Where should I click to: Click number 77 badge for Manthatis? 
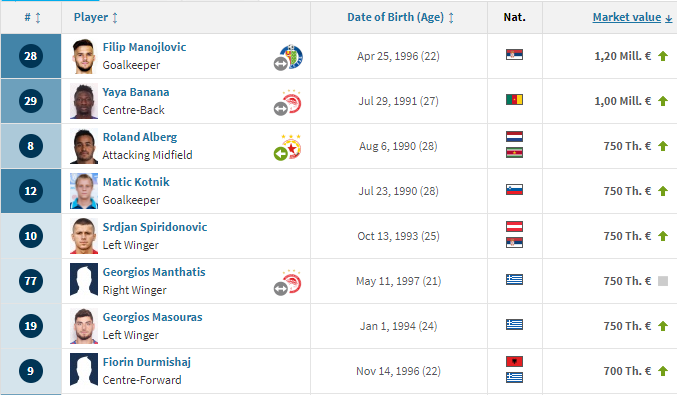[31, 281]
